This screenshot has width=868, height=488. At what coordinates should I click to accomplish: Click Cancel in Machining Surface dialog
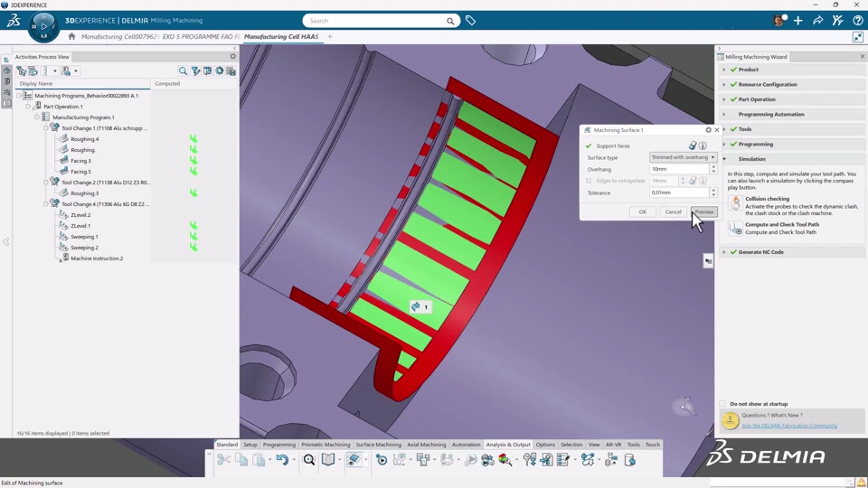tap(673, 211)
